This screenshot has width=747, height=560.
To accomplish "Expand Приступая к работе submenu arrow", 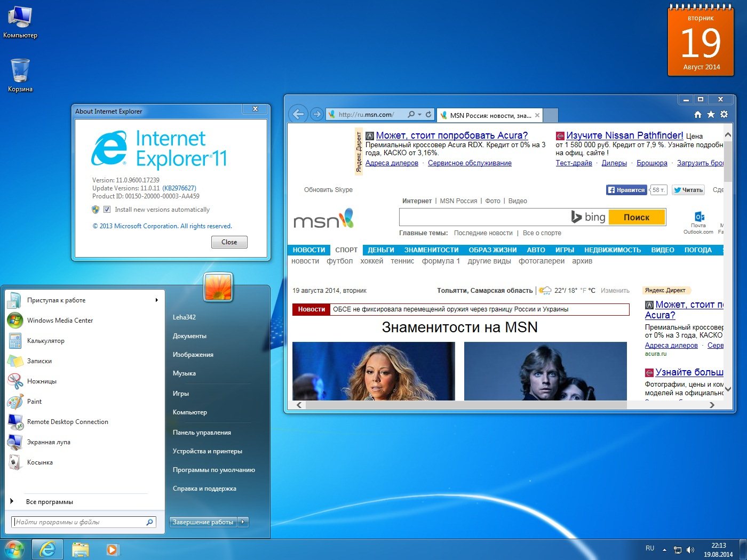I will (x=156, y=300).
